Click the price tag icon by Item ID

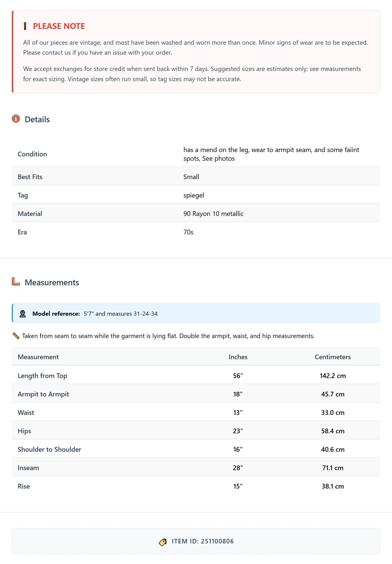(163, 542)
